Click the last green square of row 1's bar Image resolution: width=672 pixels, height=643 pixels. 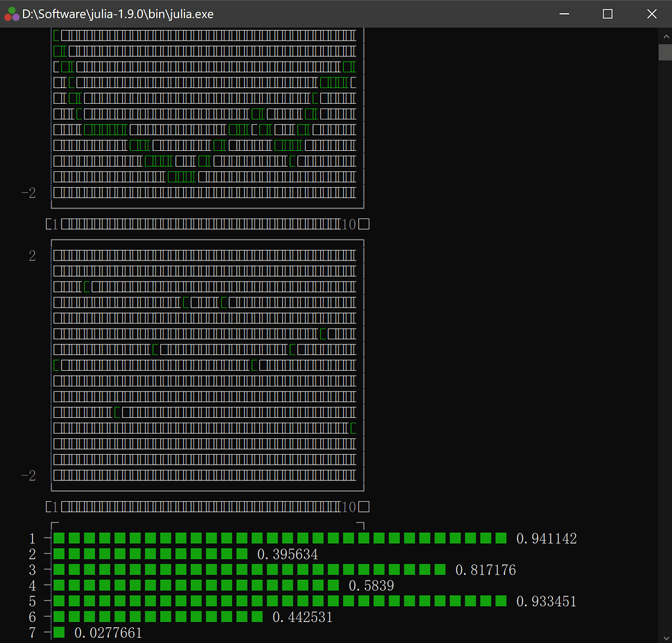(x=501, y=538)
